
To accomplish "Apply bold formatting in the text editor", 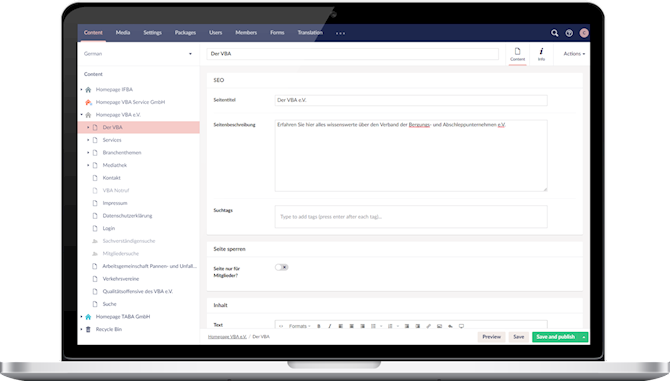I will (x=318, y=326).
